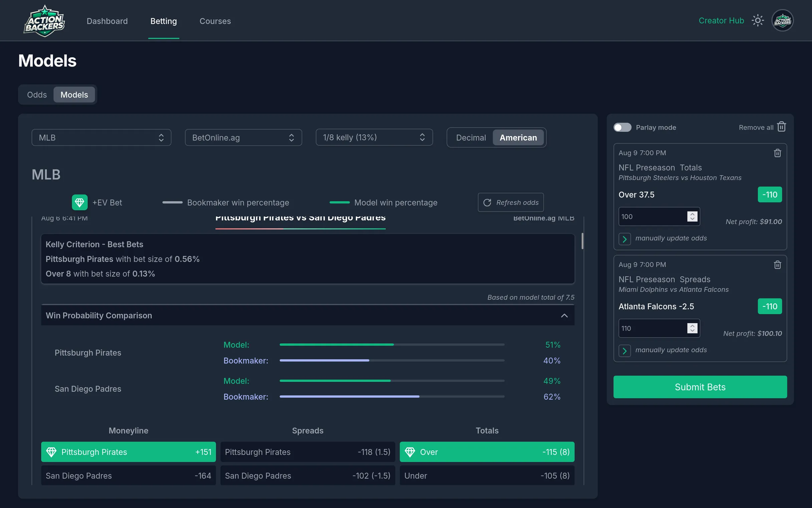Click the Model win percentage legend label
This screenshot has width=812, height=508.
[x=396, y=203]
